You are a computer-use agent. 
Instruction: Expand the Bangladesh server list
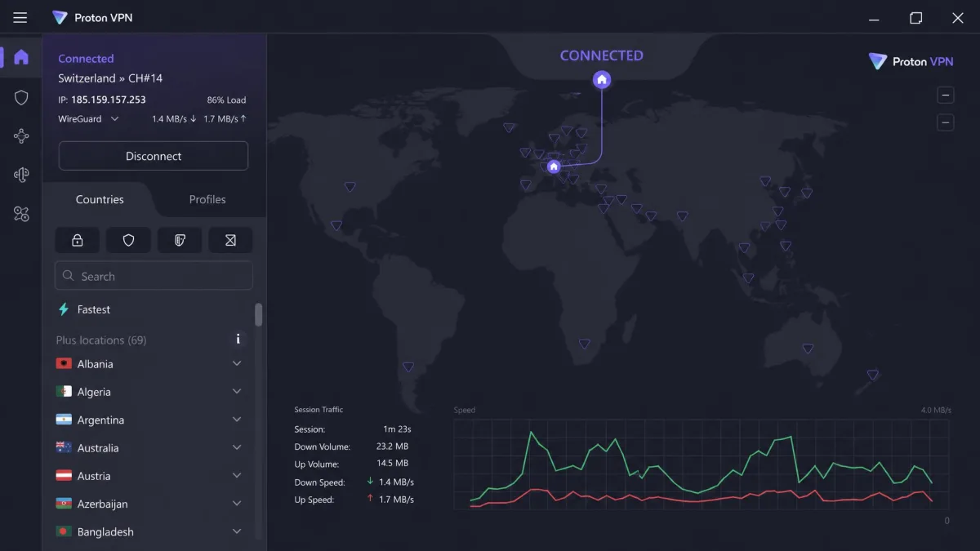tap(237, 531)
